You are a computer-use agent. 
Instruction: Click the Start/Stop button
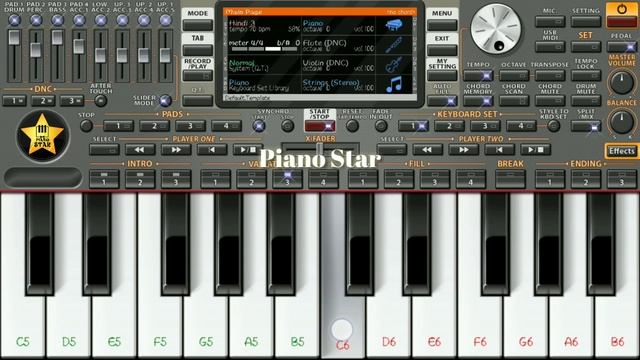(320, 127)
